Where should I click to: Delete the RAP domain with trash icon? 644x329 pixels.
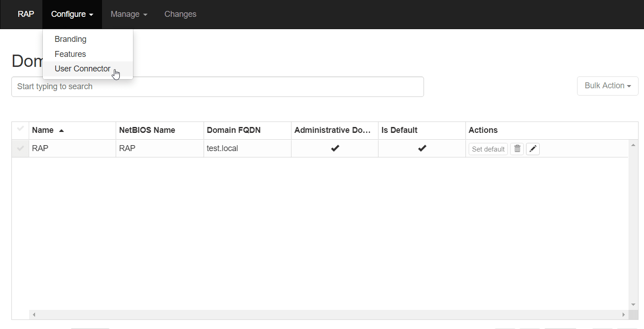517,149
